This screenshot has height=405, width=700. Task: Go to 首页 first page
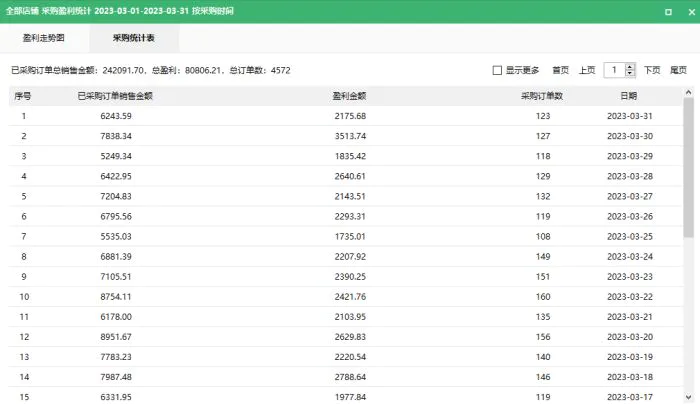(560, 70)
